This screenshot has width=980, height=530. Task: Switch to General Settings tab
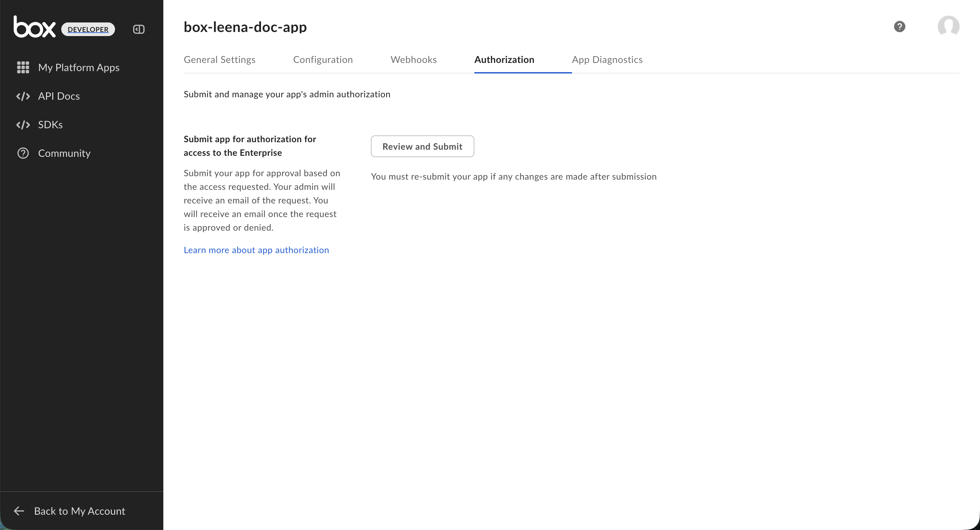tap(219, 60)
